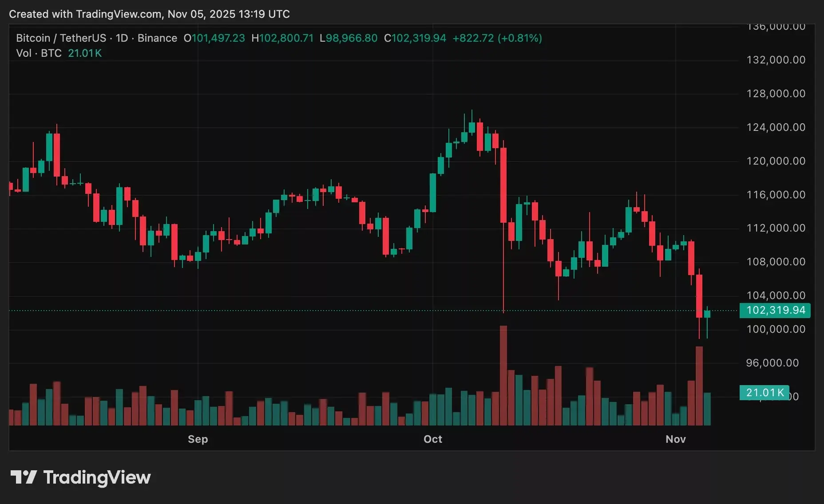The height and width of the screenshot is (504, 824).
Task: Click the green 21.01K volume value in legend
Action: click(x=85, y=53)
